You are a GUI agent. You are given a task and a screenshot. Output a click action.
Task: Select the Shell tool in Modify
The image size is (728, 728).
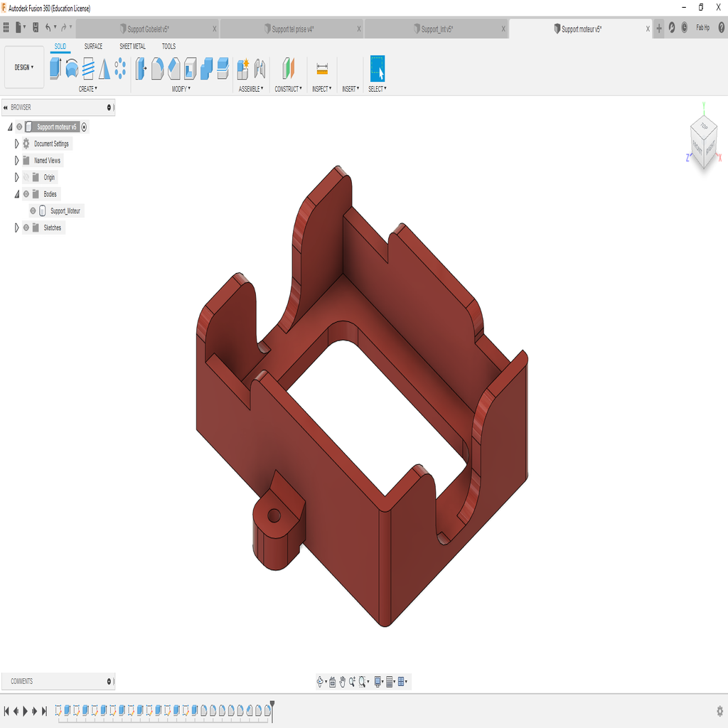point(190,68)
